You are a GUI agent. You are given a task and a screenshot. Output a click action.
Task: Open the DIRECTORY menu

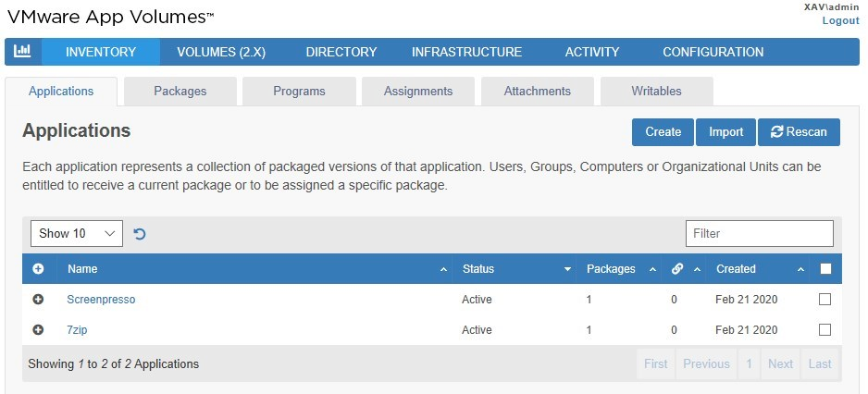click(x=341, y=52)
